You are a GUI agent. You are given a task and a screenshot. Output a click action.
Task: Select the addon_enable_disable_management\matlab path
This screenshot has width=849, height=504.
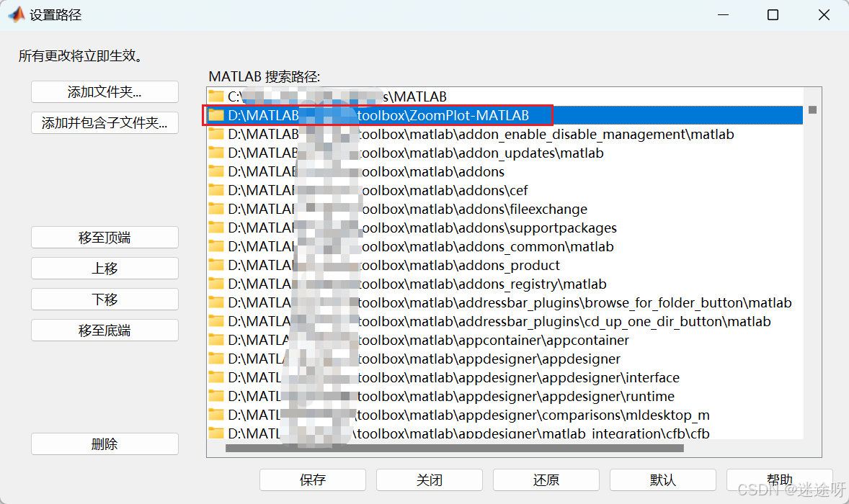click(x=504, y=134)
